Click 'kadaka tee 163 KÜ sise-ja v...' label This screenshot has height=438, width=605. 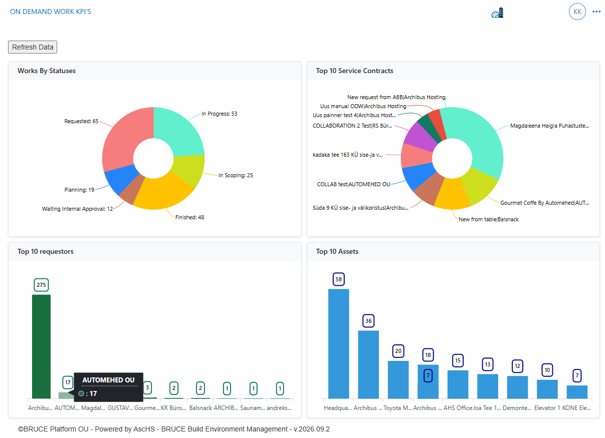pos(348,155)
